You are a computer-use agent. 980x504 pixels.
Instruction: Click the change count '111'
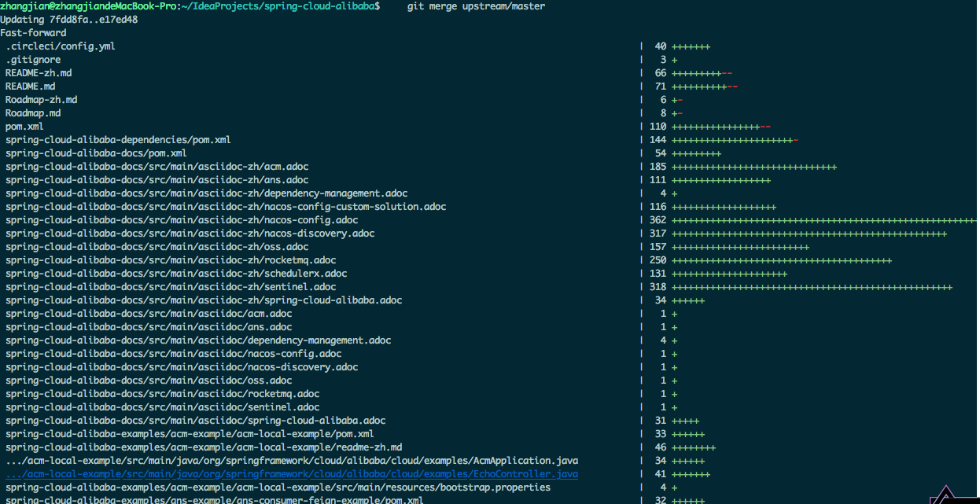pos(658,180)
